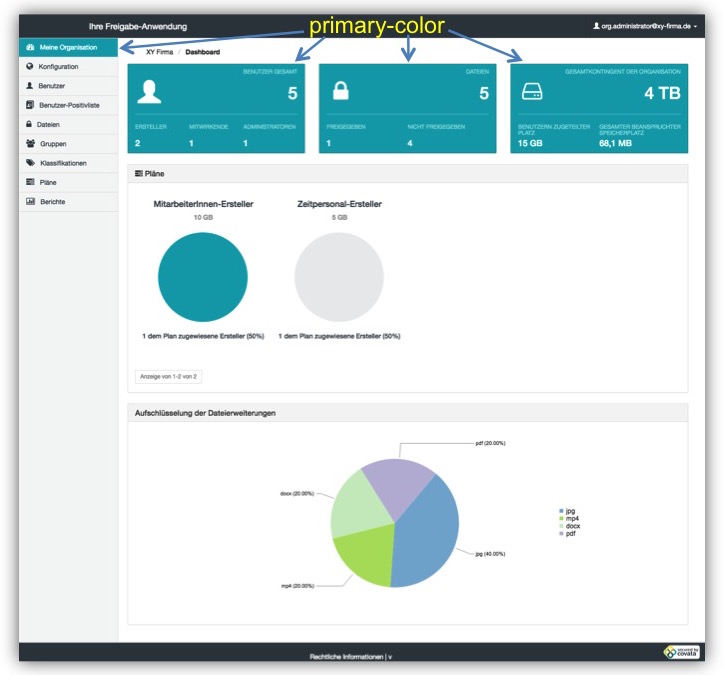This screenshot has width=724, height=675.
Task: Click Rechtliche Informationen footer link
Action: [x=346, y=657]
